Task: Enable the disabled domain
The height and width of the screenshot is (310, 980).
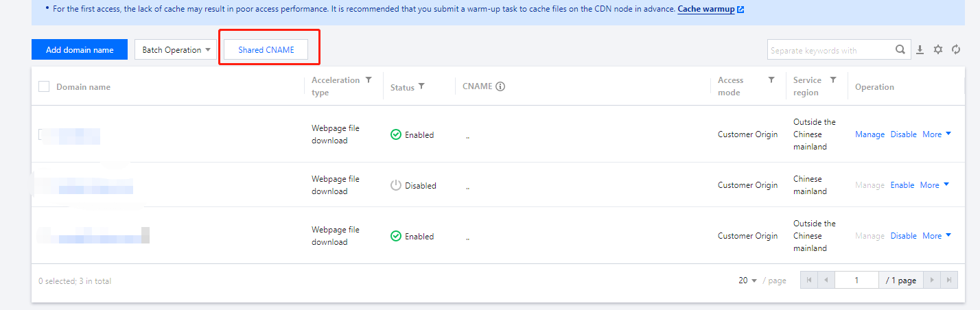Action: (x=902, y=185)
